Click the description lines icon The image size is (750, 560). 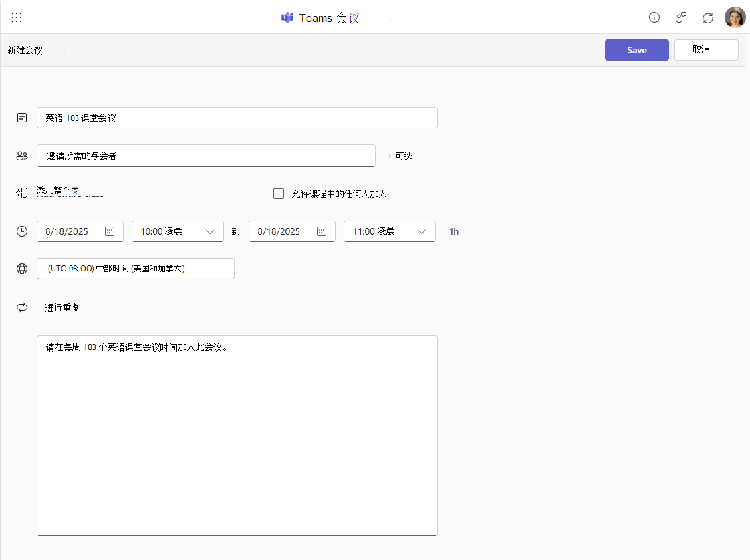coord(22,342)
